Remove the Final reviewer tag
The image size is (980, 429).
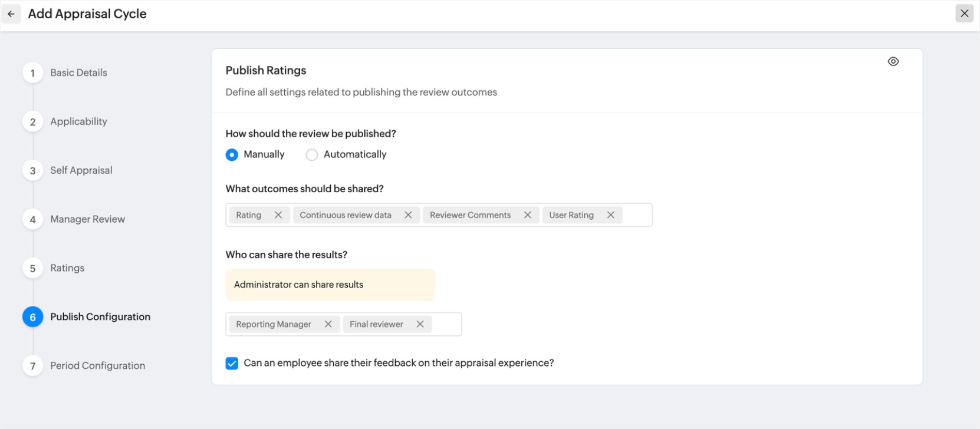420,324
